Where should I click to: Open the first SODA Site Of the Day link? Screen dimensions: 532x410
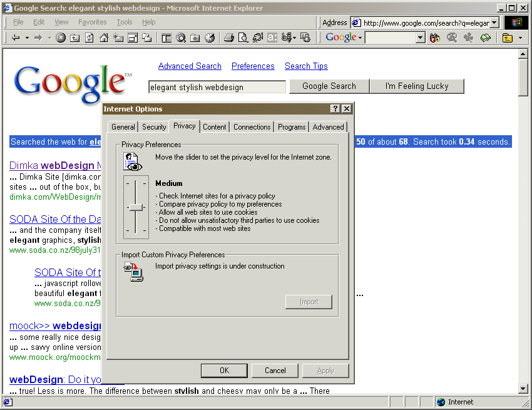[x=55, y=219]
